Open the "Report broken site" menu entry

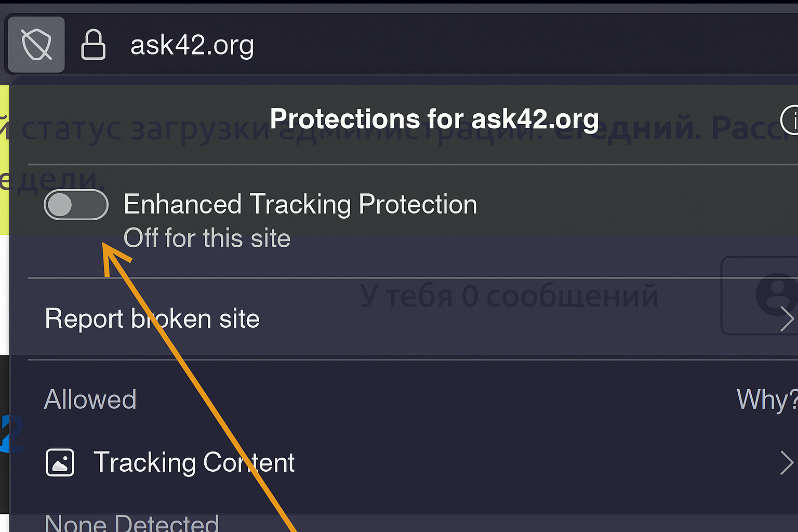coord(152,318)
